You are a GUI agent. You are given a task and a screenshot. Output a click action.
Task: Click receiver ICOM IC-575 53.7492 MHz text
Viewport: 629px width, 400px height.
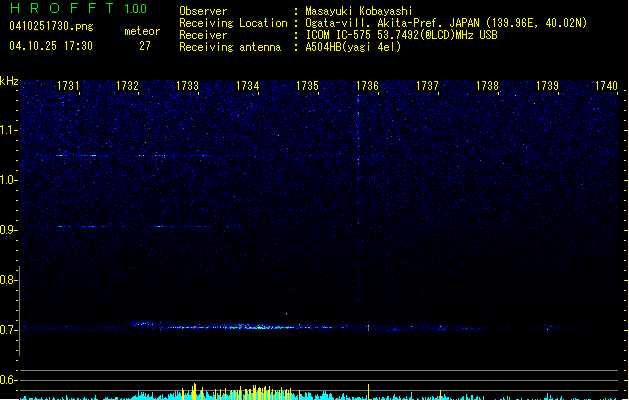402,35
